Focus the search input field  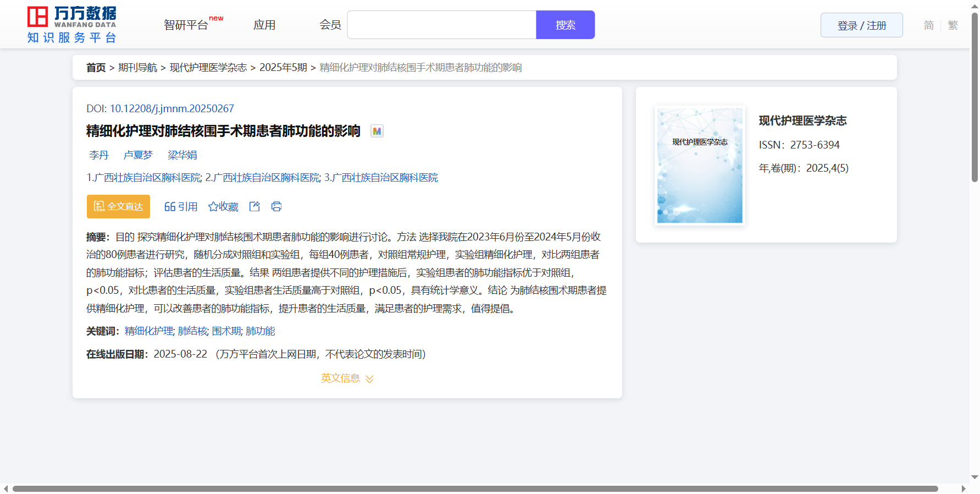441,25
